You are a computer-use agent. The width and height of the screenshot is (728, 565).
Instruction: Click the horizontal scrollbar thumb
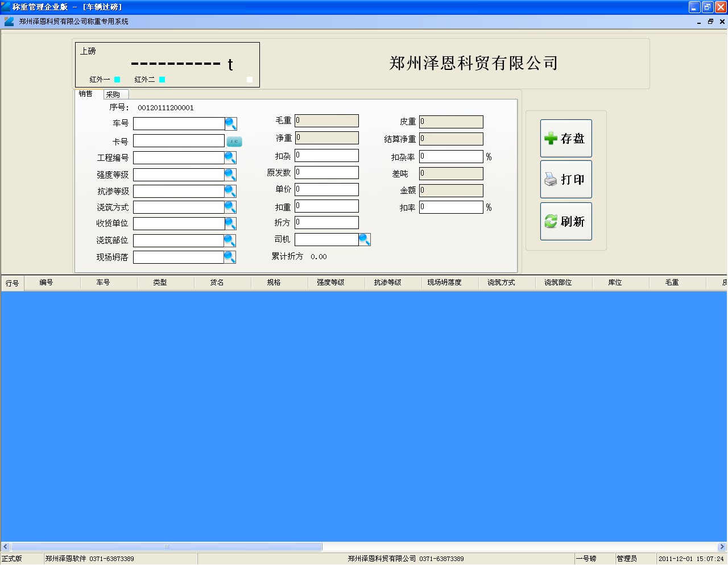pyautogui.click(x=166, y=547)
